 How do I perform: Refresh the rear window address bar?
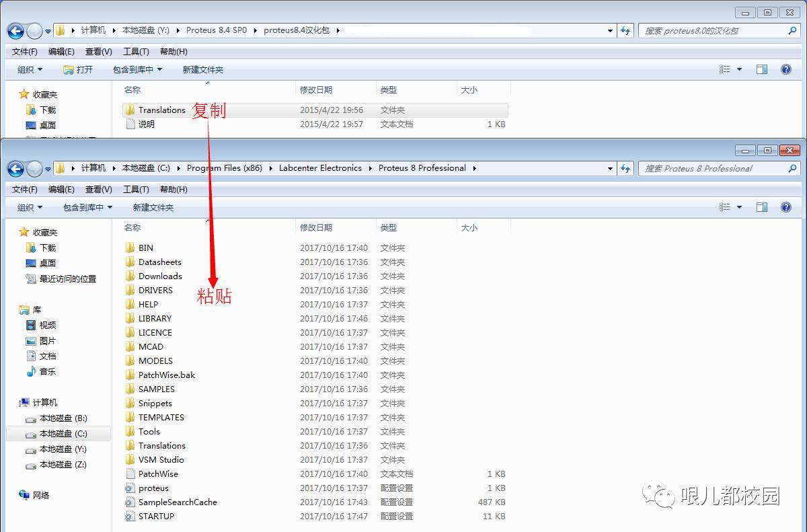626,30
